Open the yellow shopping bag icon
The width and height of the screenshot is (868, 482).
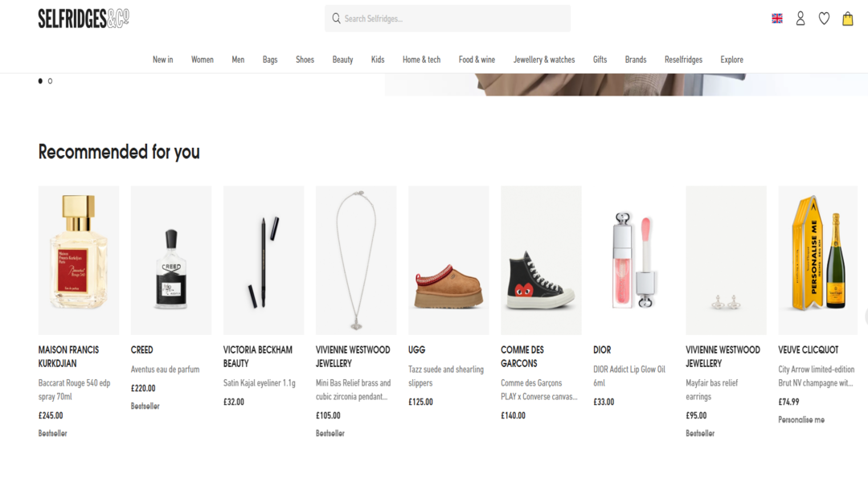pyautogui.click(x=848, y=18)
